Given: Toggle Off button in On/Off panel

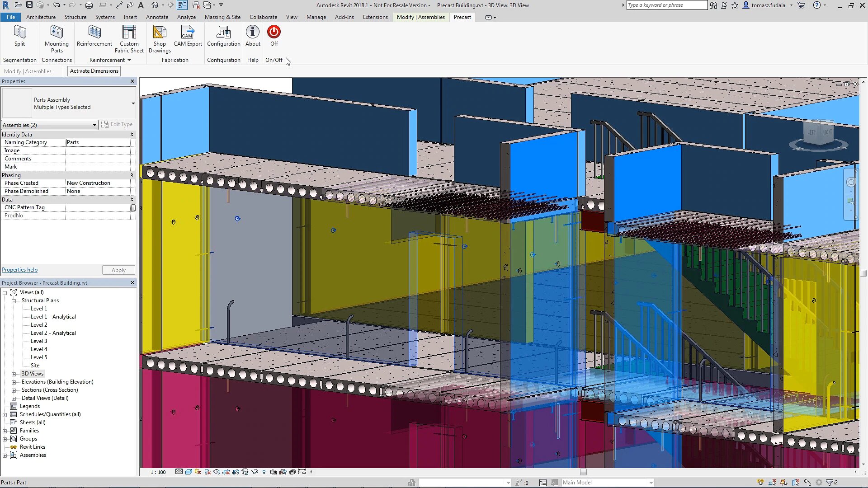Looking at the screenshot, I should [x=274, y=36].
